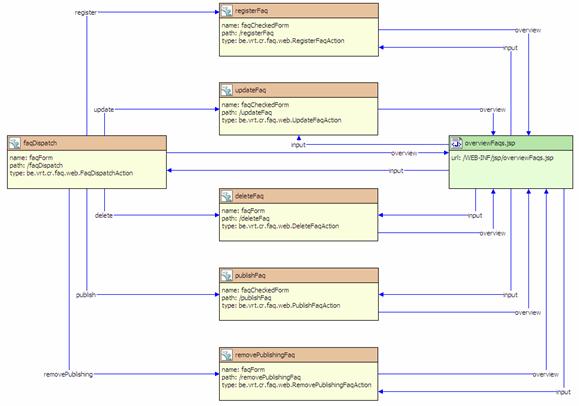This screenshot has width=579, height=406.
Task: Click the url /WEB-INF/jsp/overviewFaqs.jsp line
Action: pos(502,158)
